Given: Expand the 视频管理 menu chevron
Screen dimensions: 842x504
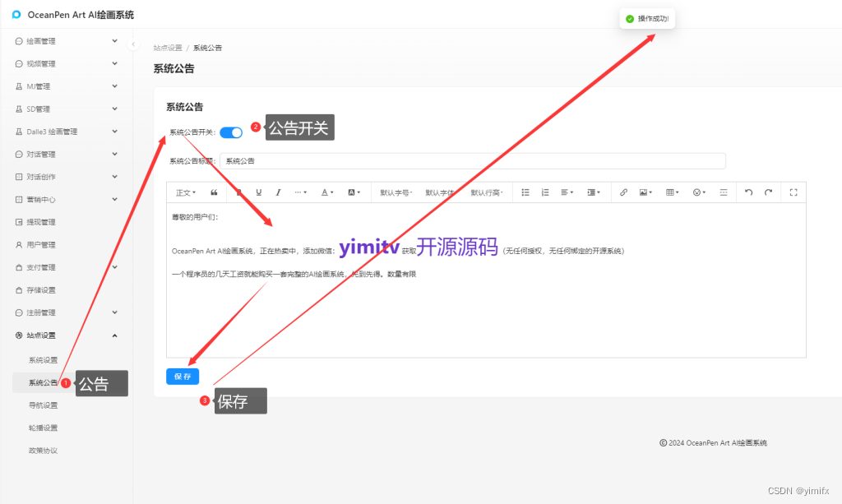Looking at the screenshot, I should coord(114,63).
